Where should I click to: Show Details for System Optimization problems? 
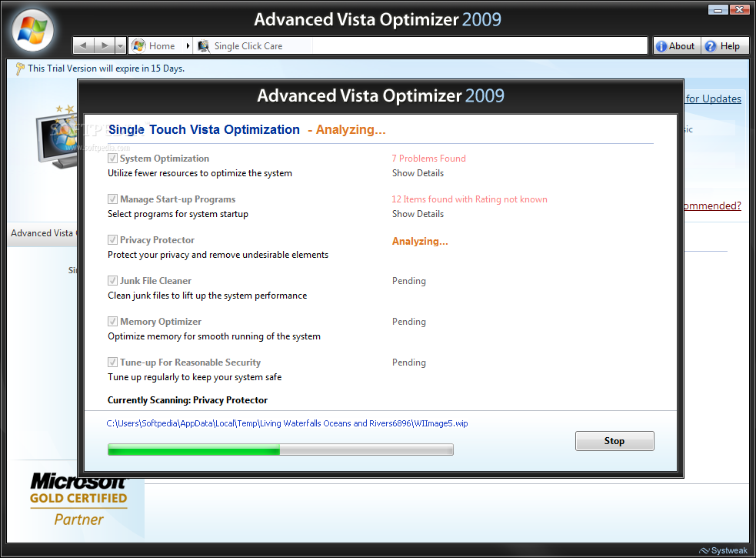(x=418, y=173)
